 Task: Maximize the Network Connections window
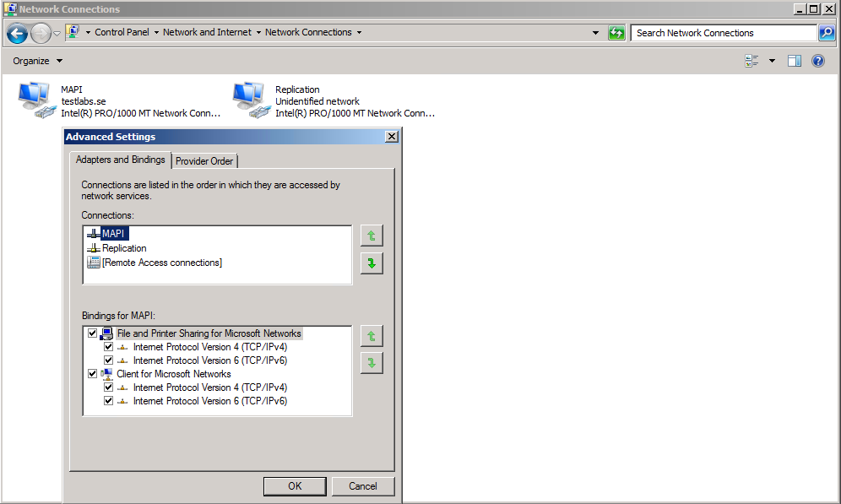coord(814,9)
